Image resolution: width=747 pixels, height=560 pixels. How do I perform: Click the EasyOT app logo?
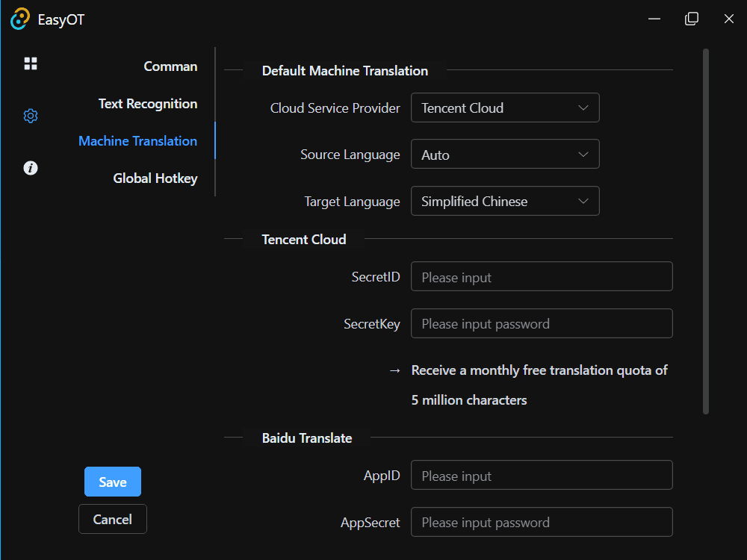tap(20, 19)
